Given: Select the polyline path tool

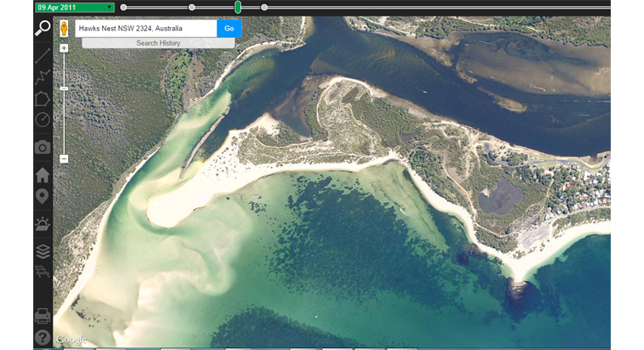Looking at the screenshot, I should point(43,77).
